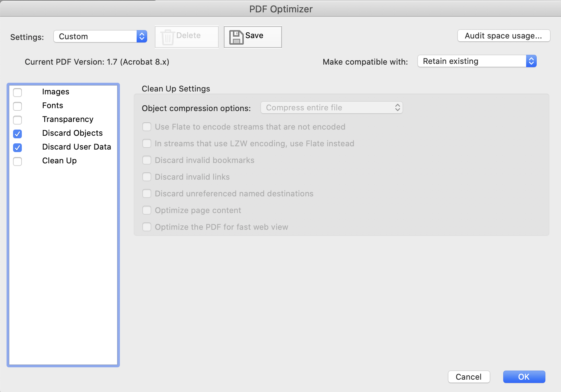Confirm settings with the OK button

point(524,377)
